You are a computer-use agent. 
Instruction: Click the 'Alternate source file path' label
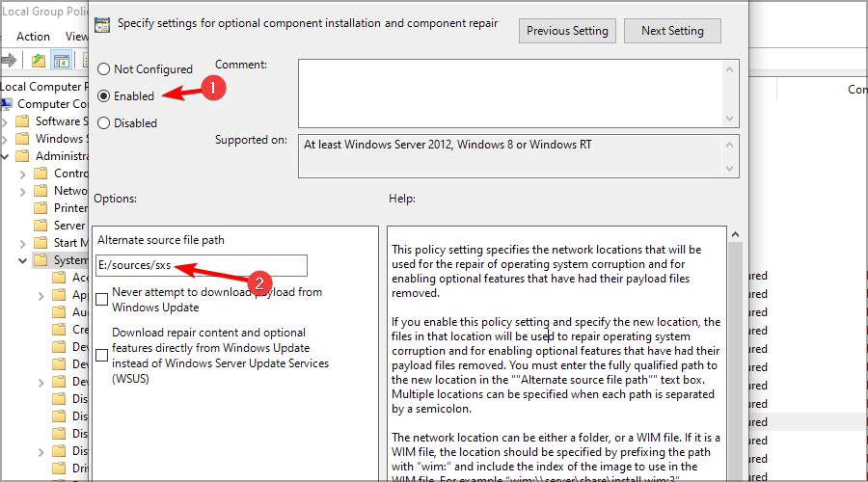tap(161, 240)
